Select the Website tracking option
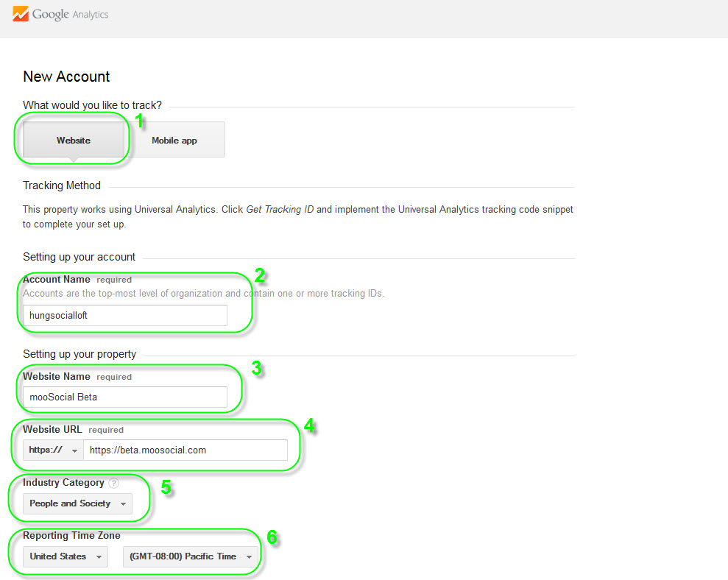This screenshot has width=728, height=580. click(74, 140)
